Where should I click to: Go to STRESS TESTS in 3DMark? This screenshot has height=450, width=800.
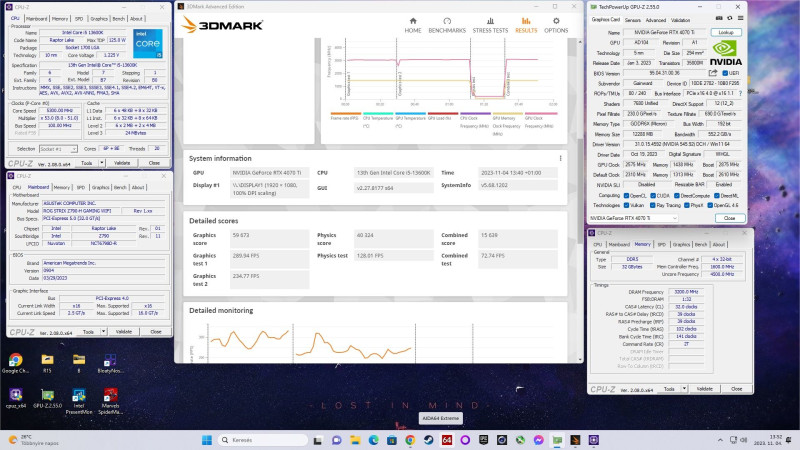click(x=490, y=25)
